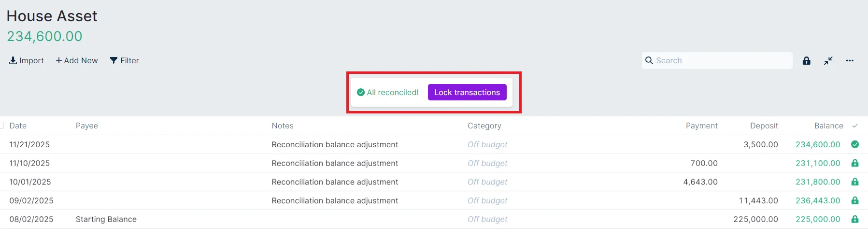Click the House Asset account title
The height and width of the screenshot is (237, 868).
coord(52,16)
